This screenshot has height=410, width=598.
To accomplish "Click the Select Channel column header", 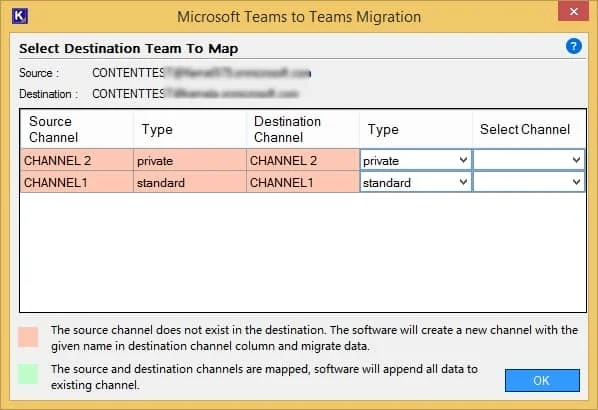I will 529,129.
